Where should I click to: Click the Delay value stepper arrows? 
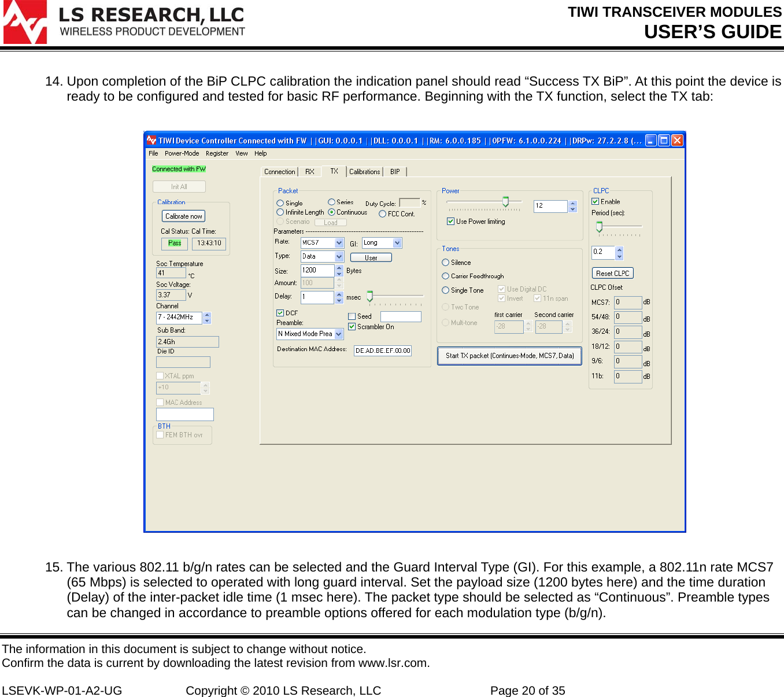click(x=339, y=297)
